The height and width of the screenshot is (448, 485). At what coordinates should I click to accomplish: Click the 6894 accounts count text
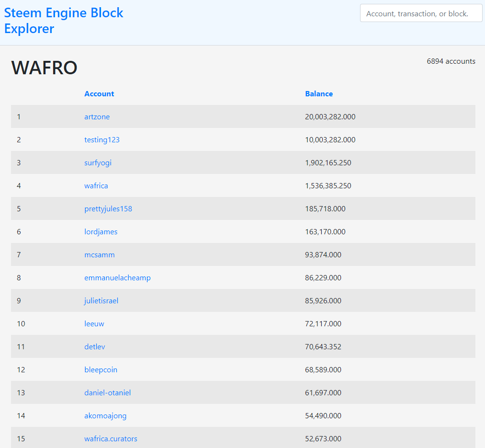click(451, 61)
